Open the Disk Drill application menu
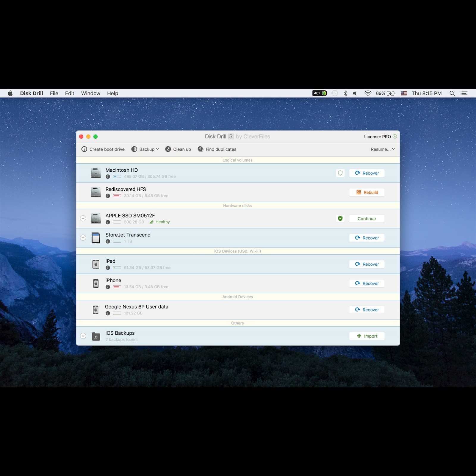Image resolution: width=476 pixels, height=476 pixels. (32, 93)
